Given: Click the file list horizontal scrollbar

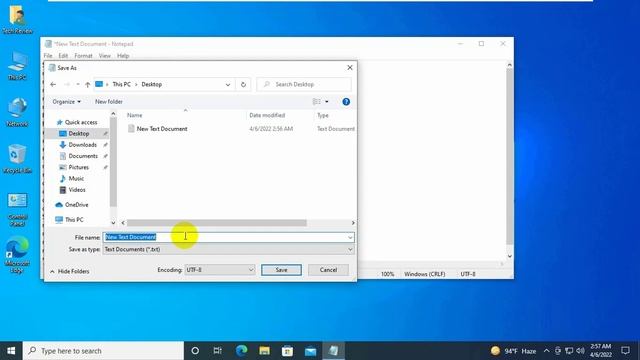Looking at the screenshot, I should [216, 223].
